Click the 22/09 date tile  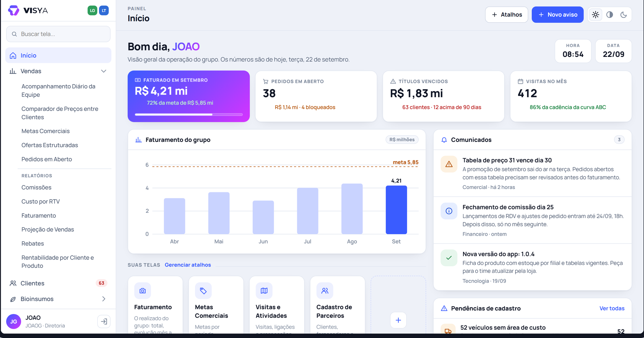(613, 51)
